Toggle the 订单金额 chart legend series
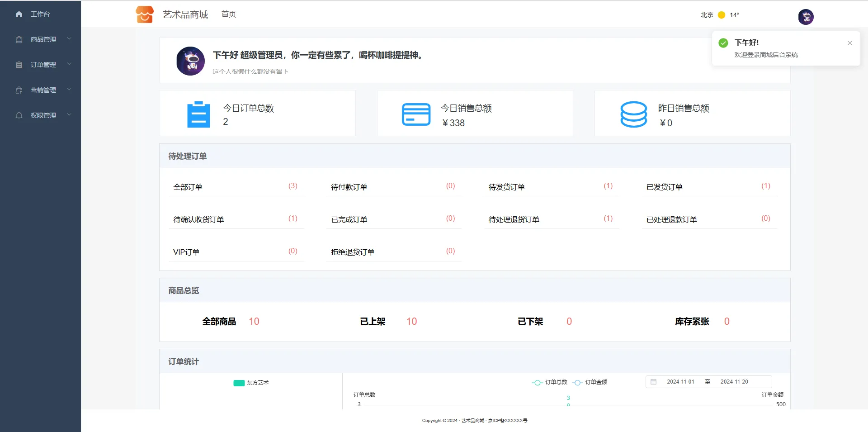 pyautogui.click(x=590, y=382)
